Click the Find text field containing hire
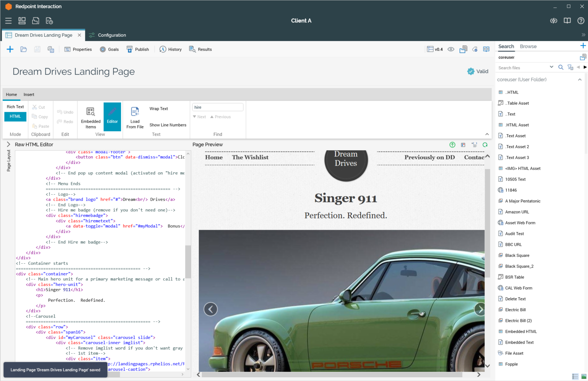The height and width of the screenshot is (381, 588). click(x=218, y=107)
